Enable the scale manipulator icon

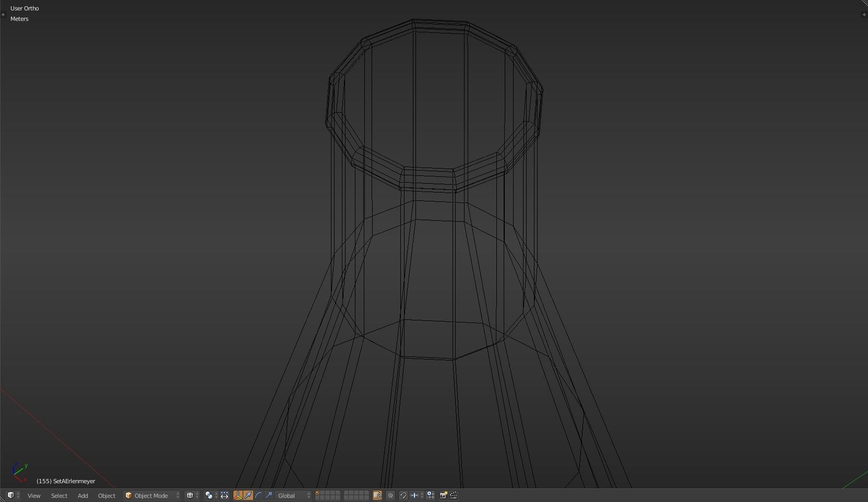(x=269, y=495)
